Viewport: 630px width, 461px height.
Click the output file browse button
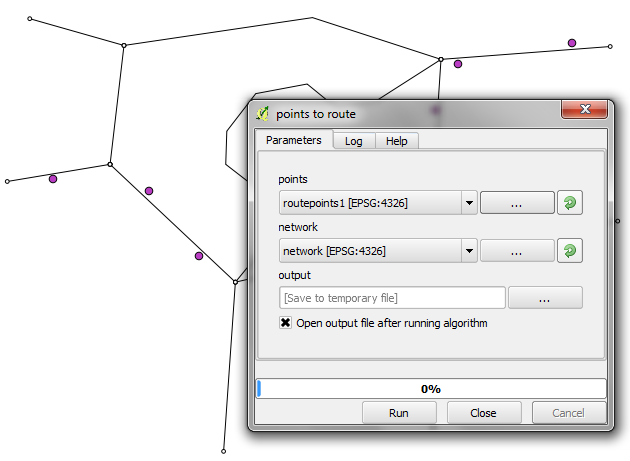point(545,298)
